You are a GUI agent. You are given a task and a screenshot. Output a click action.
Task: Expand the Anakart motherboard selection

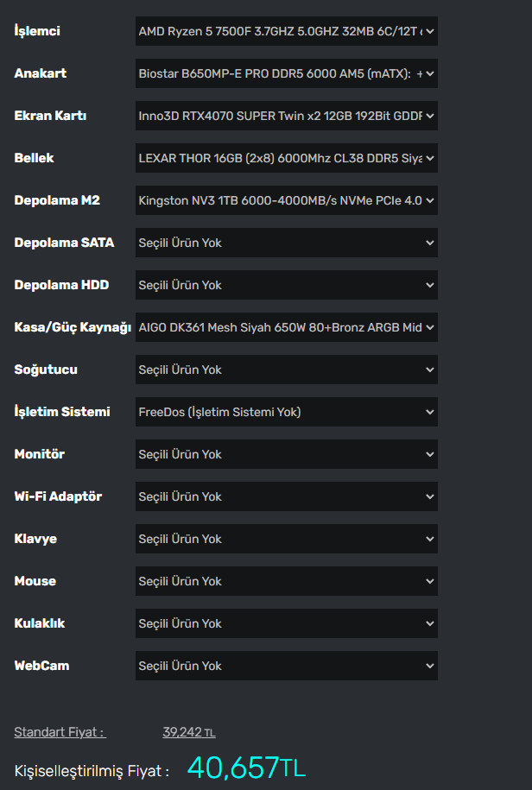[286, 74]
